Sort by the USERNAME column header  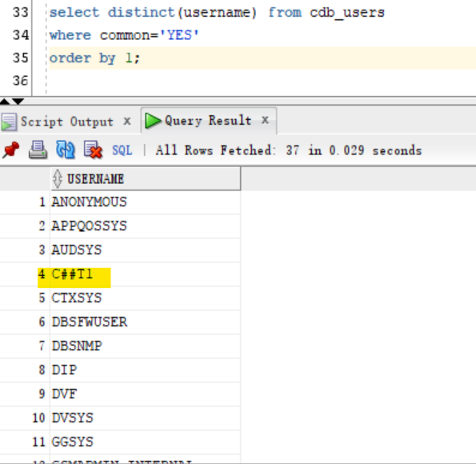[x=146, y=178]
